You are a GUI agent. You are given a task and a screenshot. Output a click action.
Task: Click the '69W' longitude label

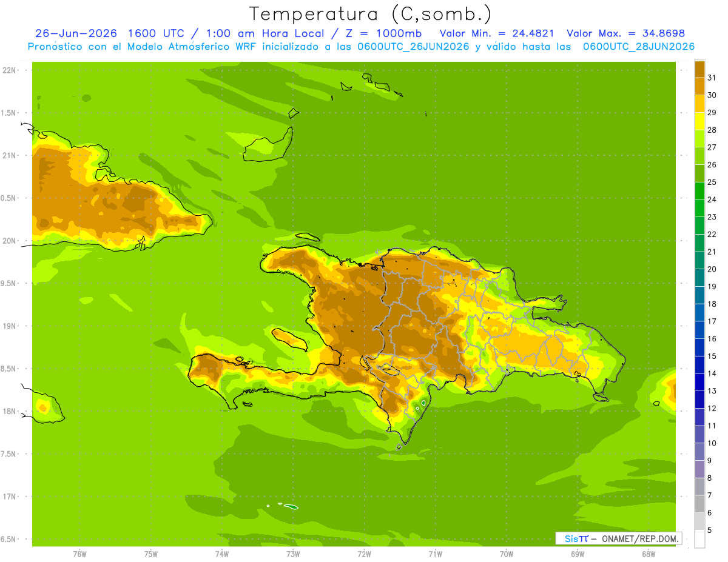click(x=578, y=554)
